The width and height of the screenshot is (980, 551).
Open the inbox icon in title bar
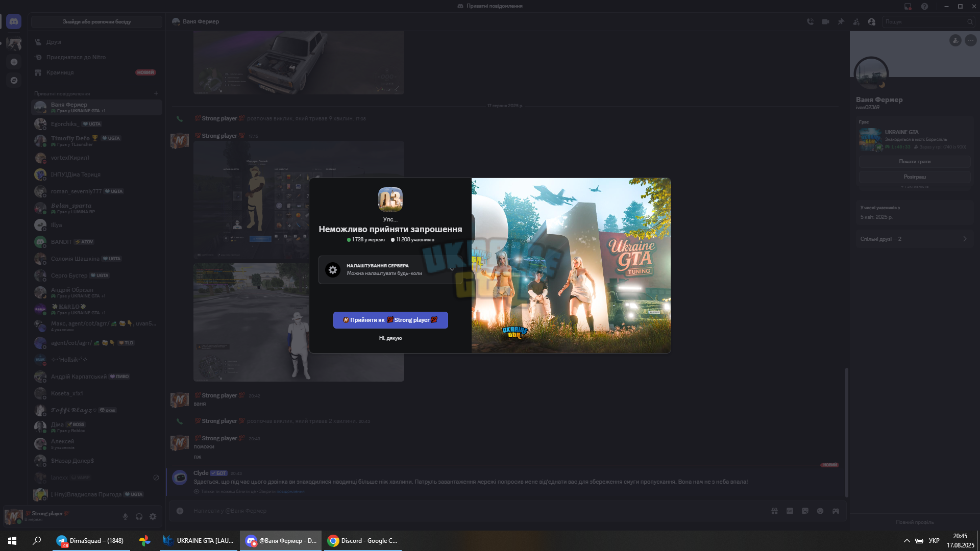click(x=908, y=6)
